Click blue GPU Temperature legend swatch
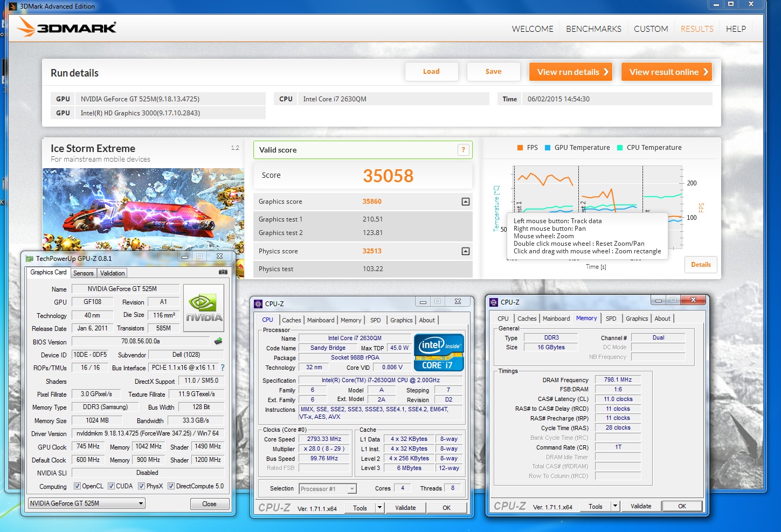This screenshot has height=532, width=781. (548, 148)
